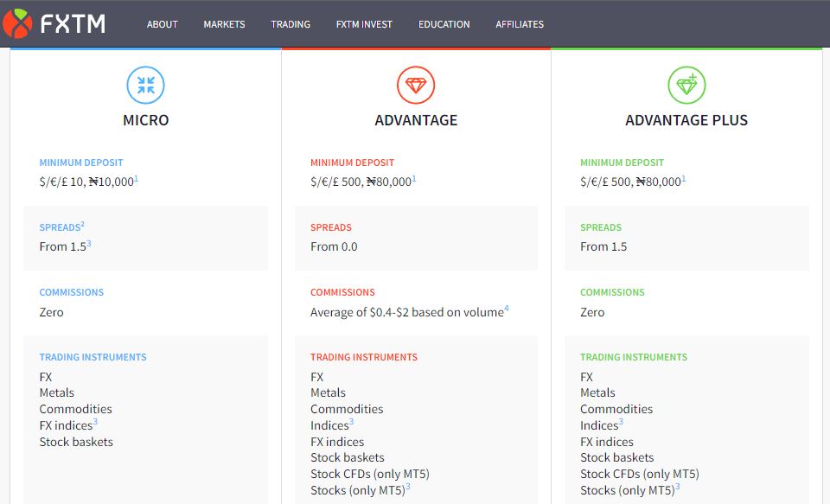830x504 pixels.
Task: Click Micro's 'MINIMUM DEPOSIT' label
Action: tap(81, 163)
